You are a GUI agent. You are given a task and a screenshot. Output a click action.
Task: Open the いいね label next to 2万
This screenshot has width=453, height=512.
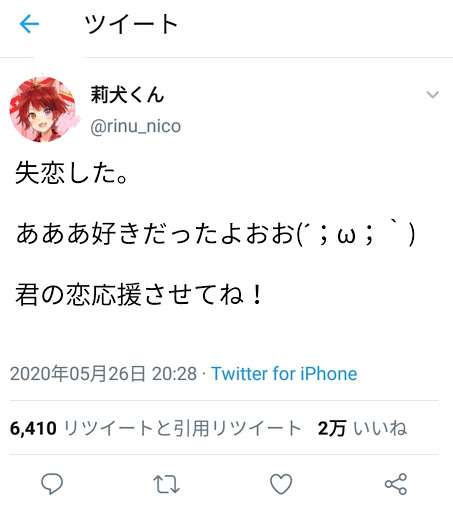click(380, 428)
